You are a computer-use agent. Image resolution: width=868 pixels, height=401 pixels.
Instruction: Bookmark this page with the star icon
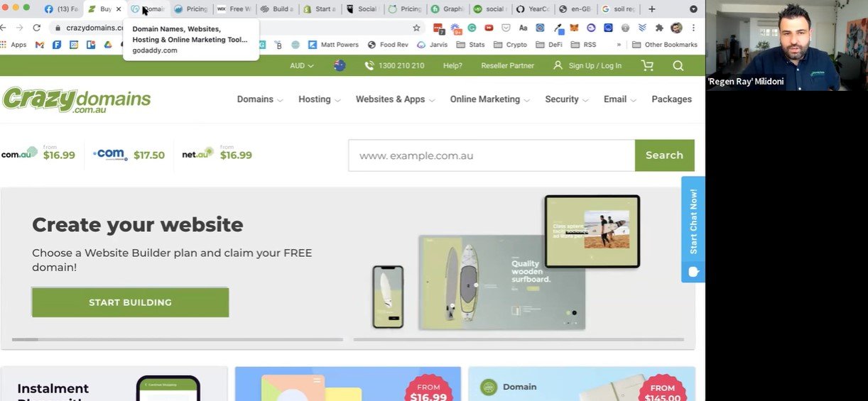416,28
